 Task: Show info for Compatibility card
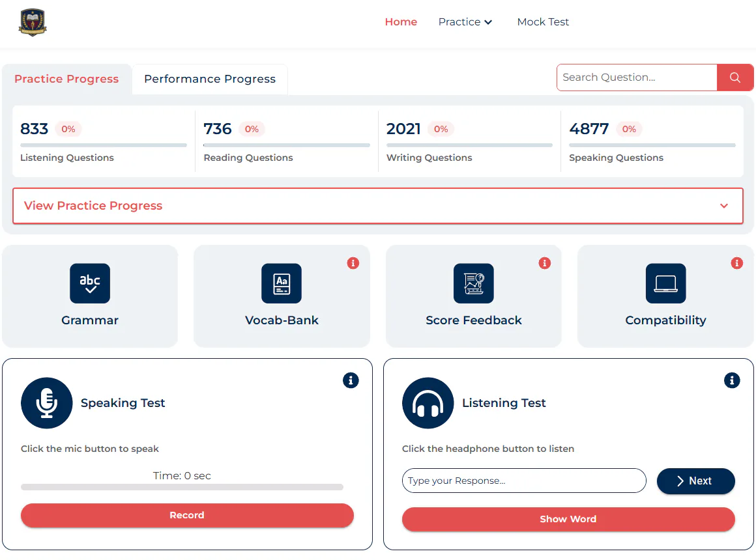[736, 263]
